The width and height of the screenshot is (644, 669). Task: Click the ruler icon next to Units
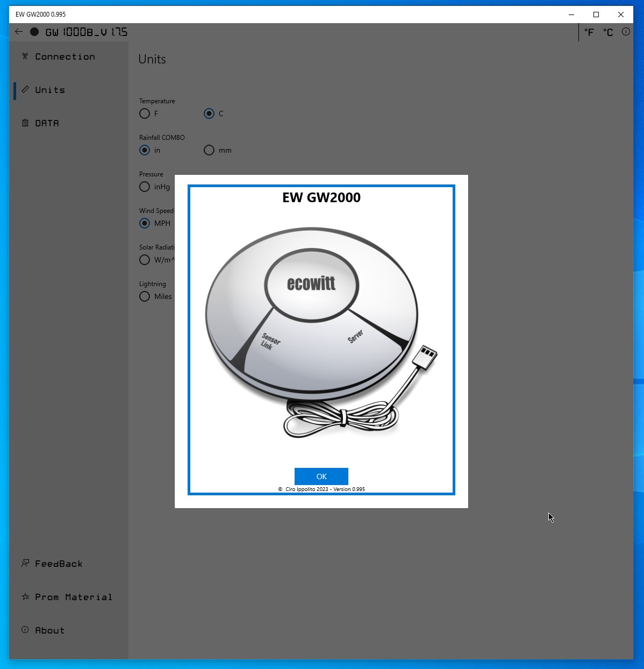[x=25, y=90]
